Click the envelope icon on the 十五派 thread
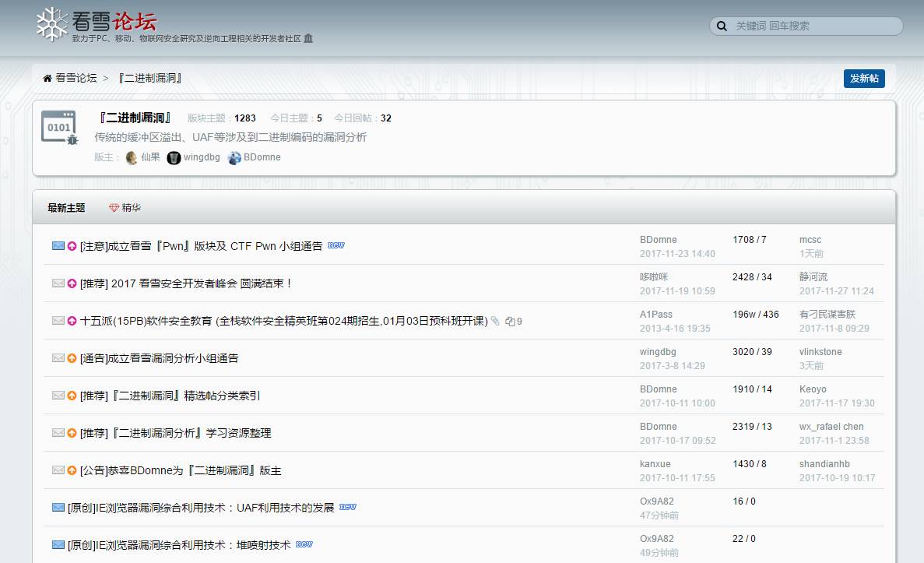The width and height of the screenshot is (924, 563). tap(58, 321)
